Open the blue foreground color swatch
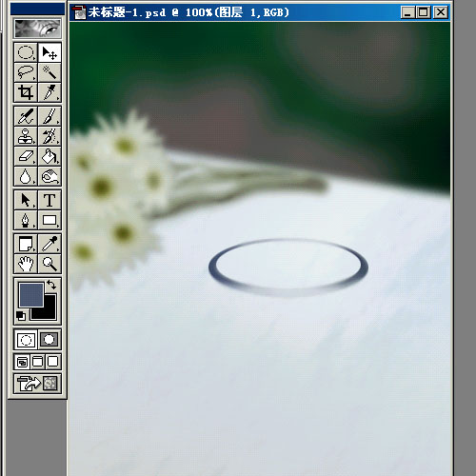This screenshot has width=476, height=476. [x=31, y=295]
